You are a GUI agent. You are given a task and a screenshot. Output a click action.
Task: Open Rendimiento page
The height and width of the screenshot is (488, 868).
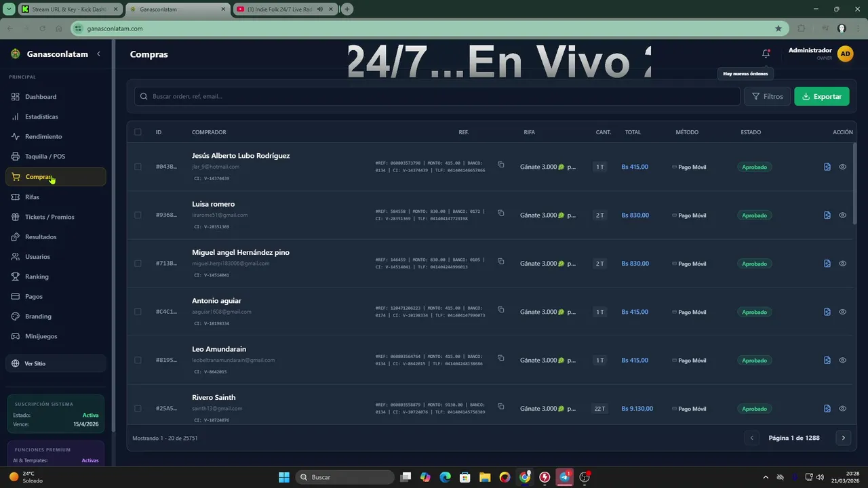pos(56,136)
